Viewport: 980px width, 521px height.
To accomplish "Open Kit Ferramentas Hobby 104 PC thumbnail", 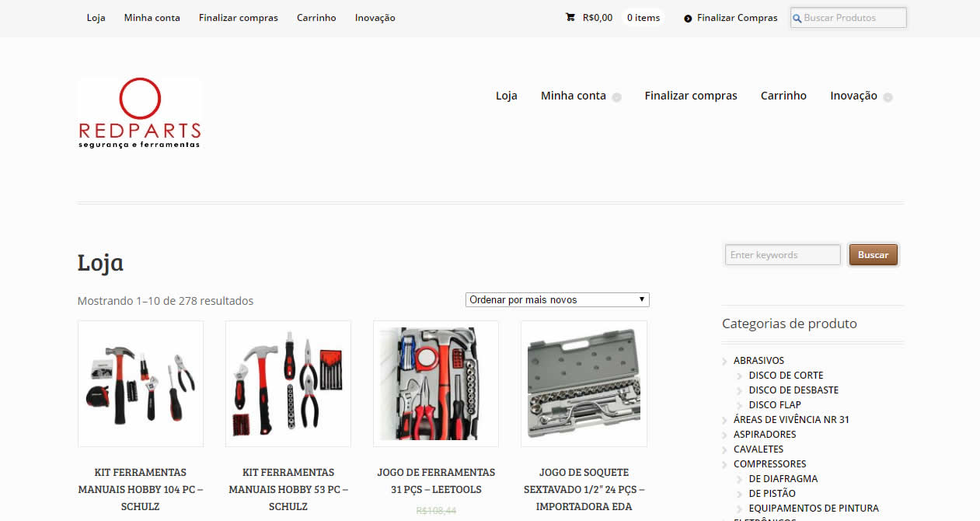I will pos(141,384).
